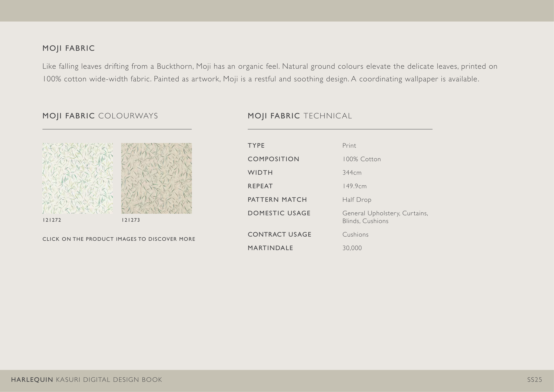Image resolution: width=554 pixels, height=392 pixels.
Task: Select the Moji Fabric page heading
Action: [x=68, y=48]
